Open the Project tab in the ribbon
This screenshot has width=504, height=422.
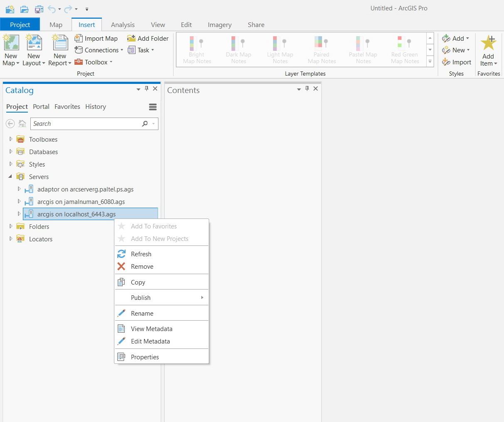coord(20,25)
